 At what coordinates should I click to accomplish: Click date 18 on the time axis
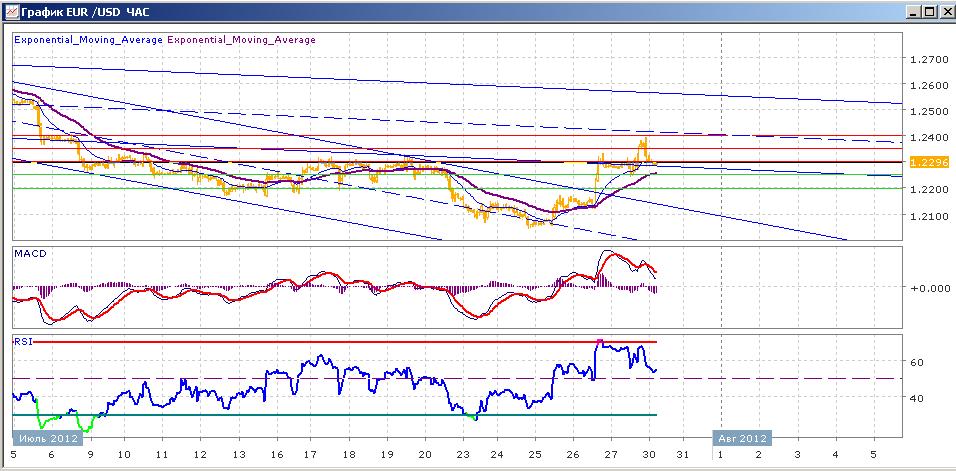tap(349, 455)
